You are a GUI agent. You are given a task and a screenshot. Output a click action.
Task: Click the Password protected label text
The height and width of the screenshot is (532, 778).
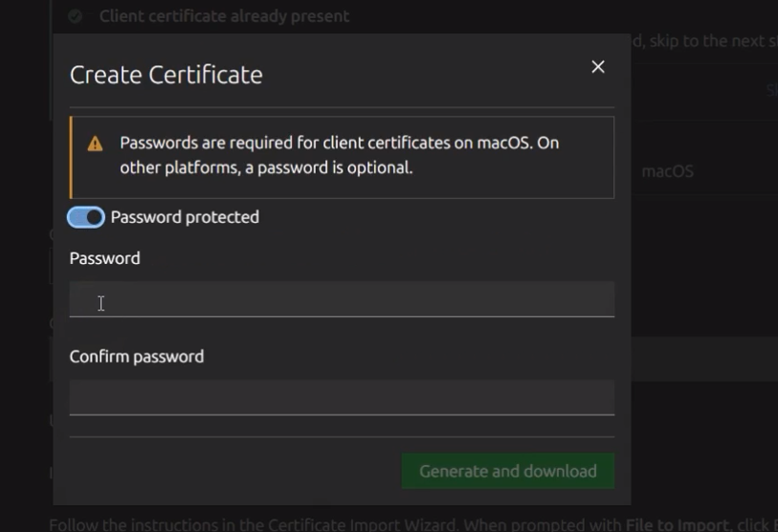point(185,217)
